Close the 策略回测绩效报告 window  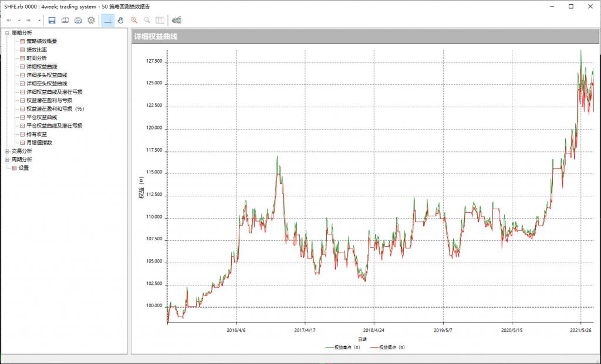(x=590, y=6)
